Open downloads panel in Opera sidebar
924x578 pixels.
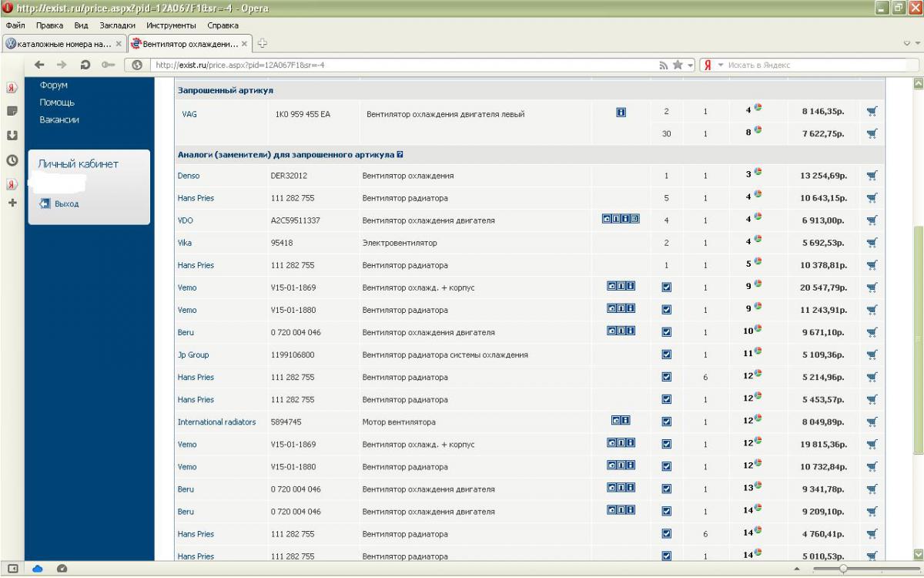click(12, 136)
